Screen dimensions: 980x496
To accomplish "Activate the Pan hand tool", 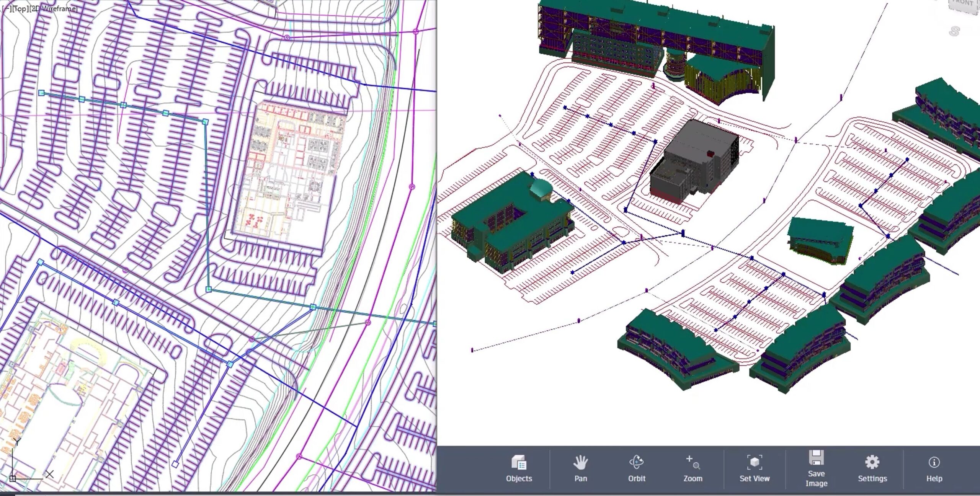I will click(x=580, y=469).
